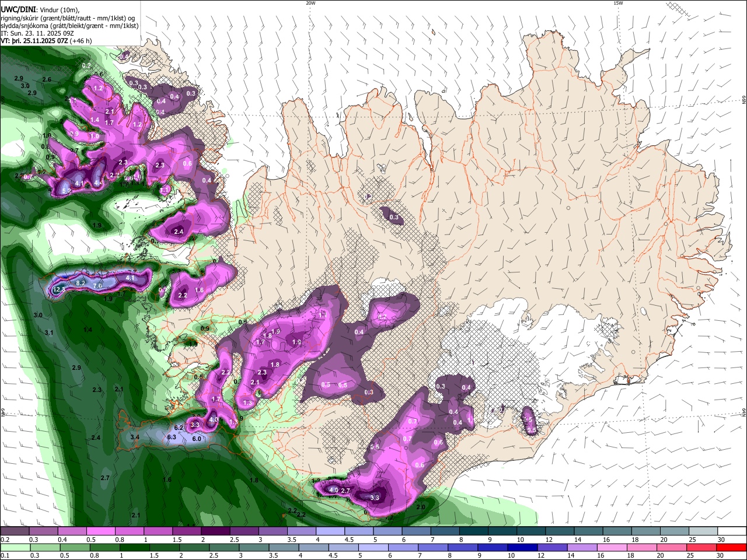Click the 6.3 value on the southwest peninsula
Screen dimensions: 747x560
(x=172, y=437)
